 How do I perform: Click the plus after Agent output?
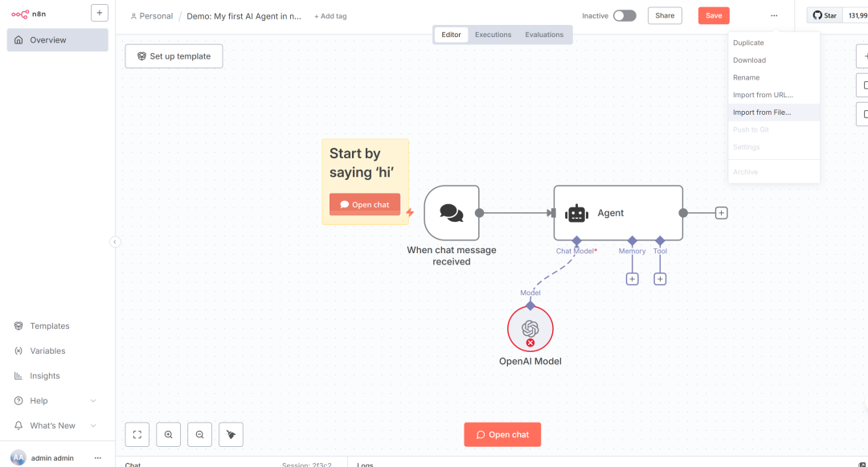721,213
